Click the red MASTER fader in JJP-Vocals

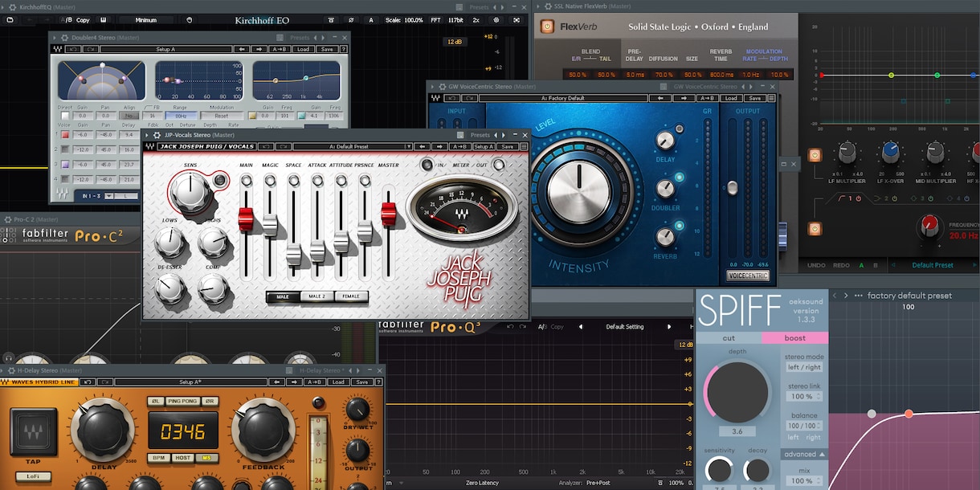pos(388,213)
